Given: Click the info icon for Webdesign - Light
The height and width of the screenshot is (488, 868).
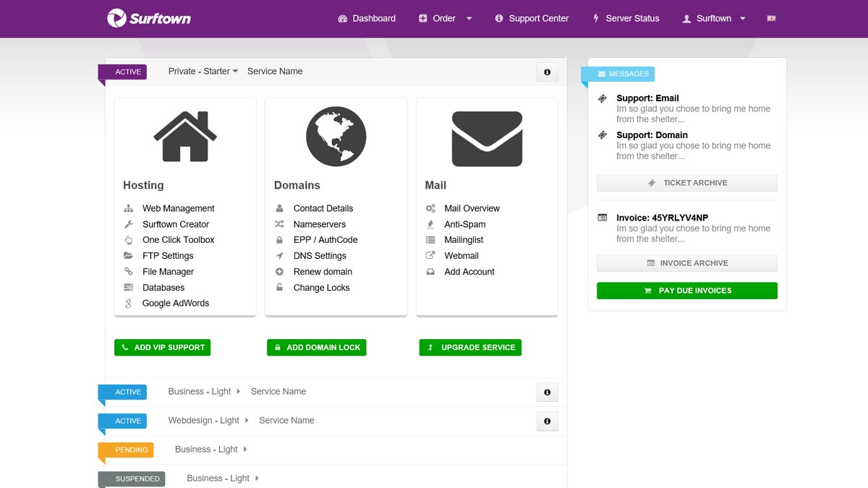Looking at the screenshot, I should point(547,421).
